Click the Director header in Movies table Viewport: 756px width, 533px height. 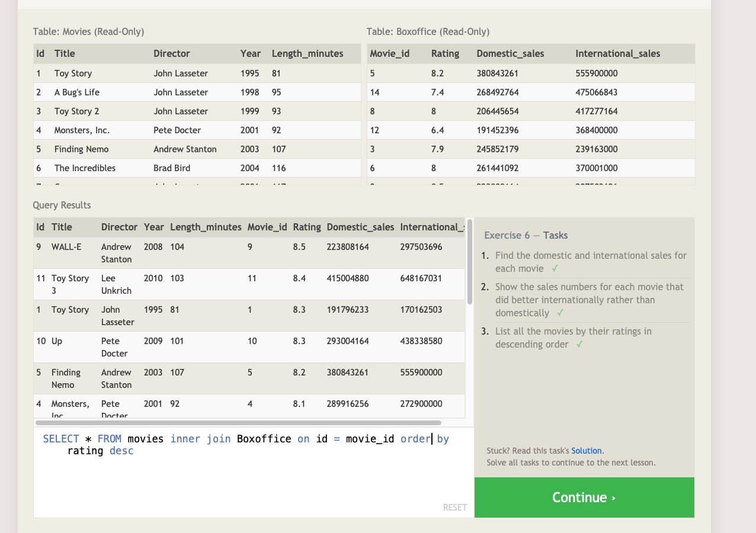point(172,53)
